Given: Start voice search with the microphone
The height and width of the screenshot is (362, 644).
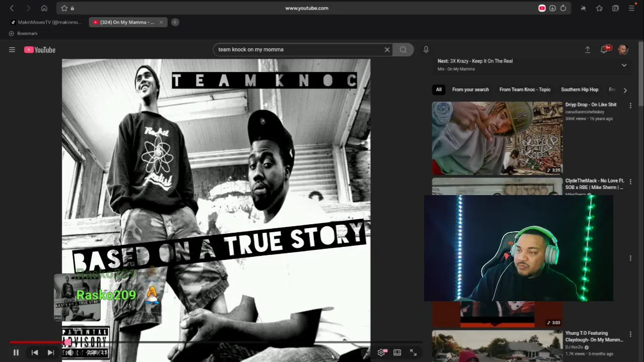Looking at the screenshot, I should pyautogui.click(x=426, y=49).
